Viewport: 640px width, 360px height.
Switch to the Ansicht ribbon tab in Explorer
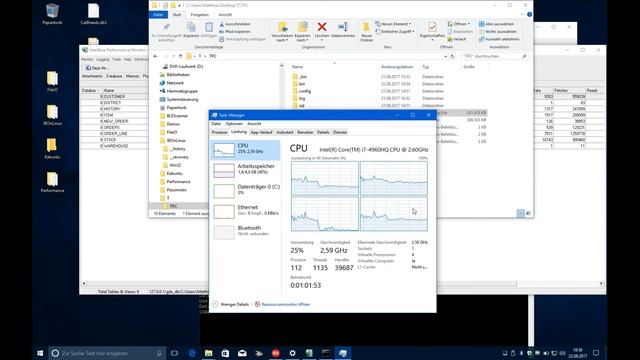225,15
